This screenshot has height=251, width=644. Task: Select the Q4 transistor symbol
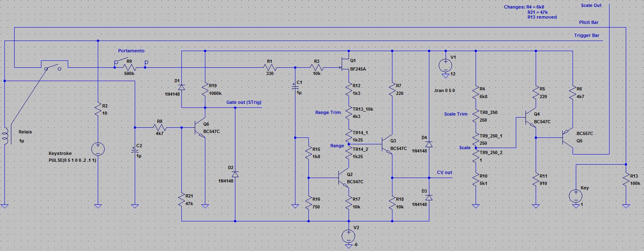[x=531, y=118]
